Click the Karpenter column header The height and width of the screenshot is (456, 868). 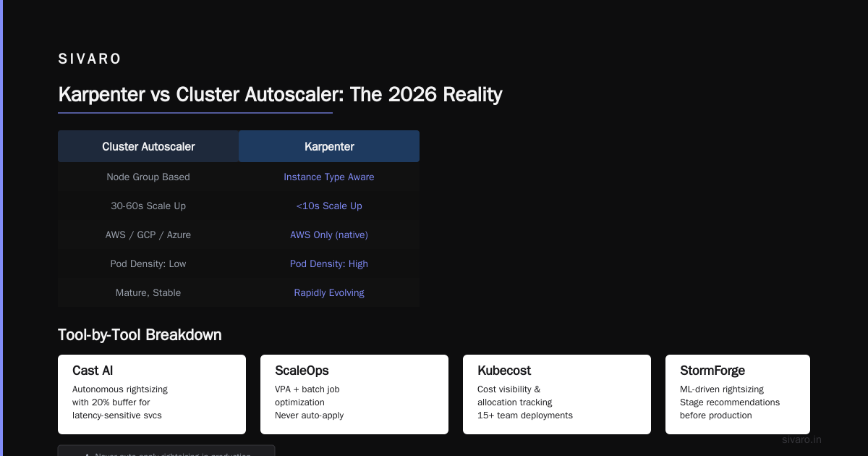click(329, 146)
